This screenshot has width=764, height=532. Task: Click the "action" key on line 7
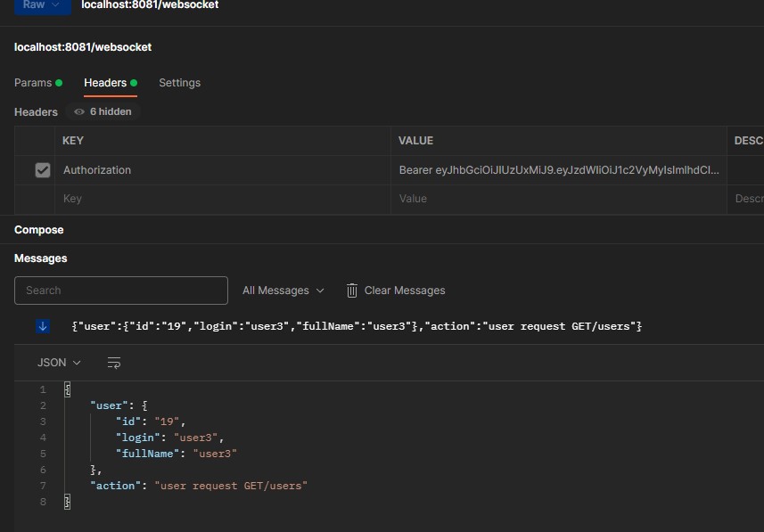coord(116,486)
